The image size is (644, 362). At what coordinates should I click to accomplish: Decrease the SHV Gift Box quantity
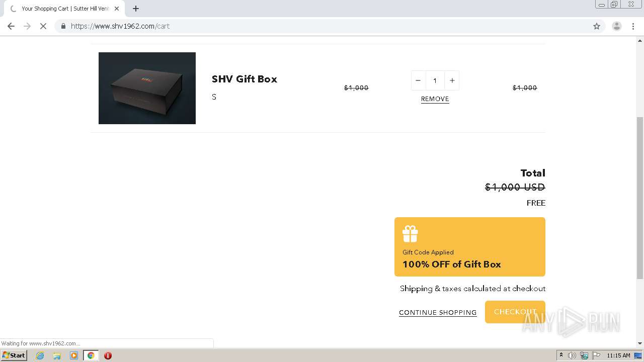pyautogui.click(x=418, y=80)
